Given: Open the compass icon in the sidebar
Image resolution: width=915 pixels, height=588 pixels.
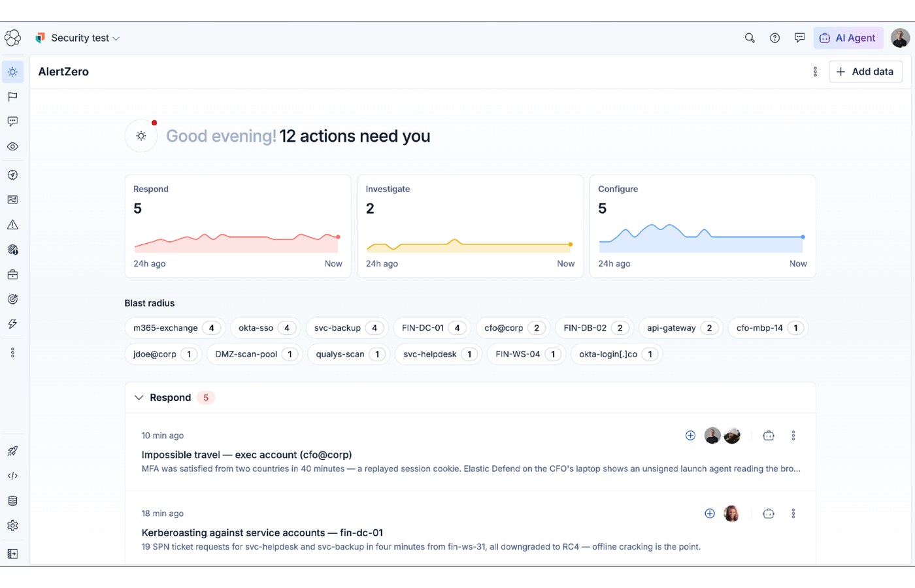Looking at the screenshot, I should 12,175.
